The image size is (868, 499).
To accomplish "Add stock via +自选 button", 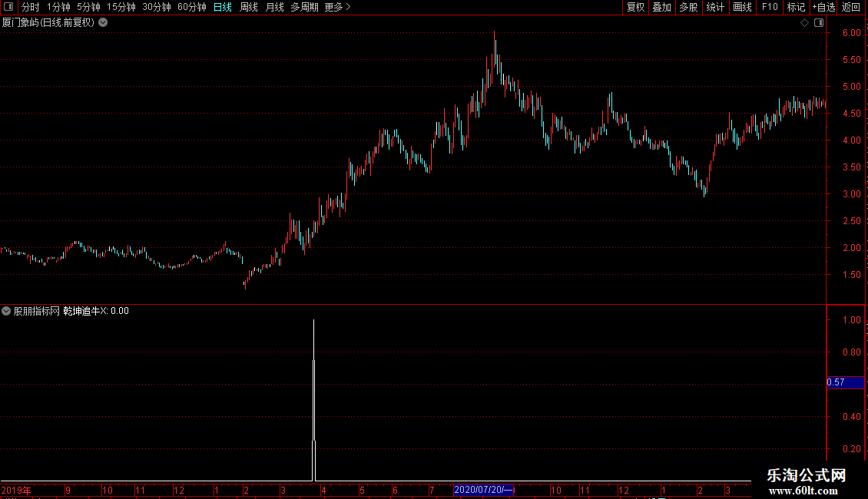I will 823,7.
